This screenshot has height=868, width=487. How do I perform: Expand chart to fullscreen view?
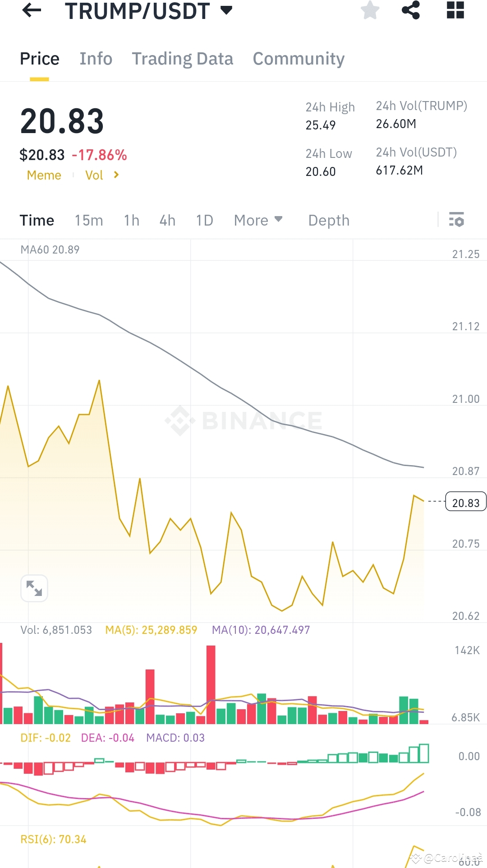(34, 588)
